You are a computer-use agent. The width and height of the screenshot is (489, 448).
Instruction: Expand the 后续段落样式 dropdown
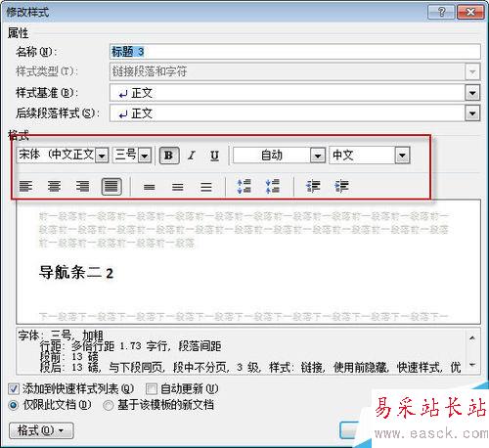coord(472,113)
